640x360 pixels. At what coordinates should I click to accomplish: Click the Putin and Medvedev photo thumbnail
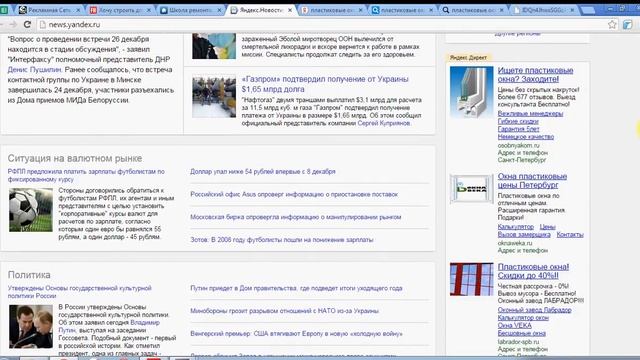31,327
